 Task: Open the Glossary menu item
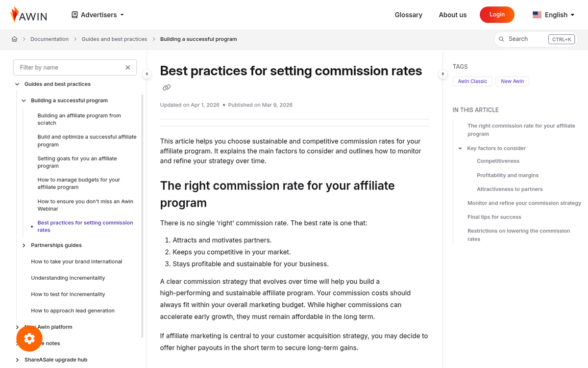pyautogui.click(x=409, y=15)
